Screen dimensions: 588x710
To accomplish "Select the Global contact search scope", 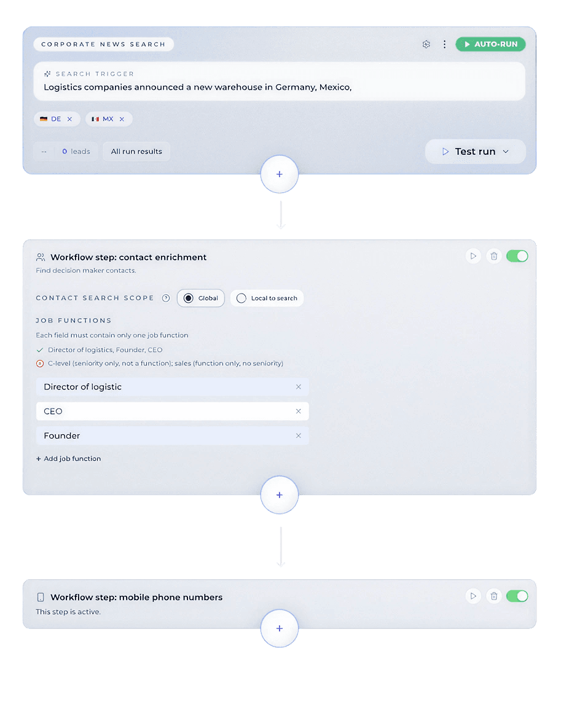I will pyautogui.click(x=201, y=298).
